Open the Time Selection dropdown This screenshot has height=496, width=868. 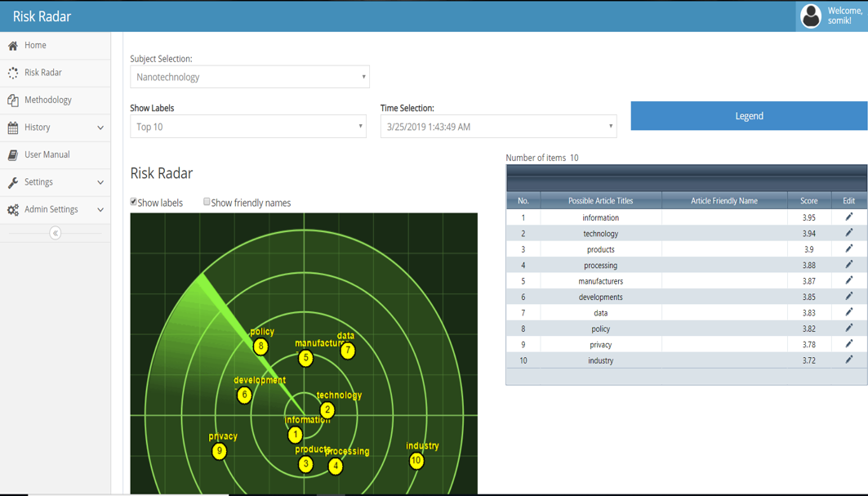click(x=498, y=127)
